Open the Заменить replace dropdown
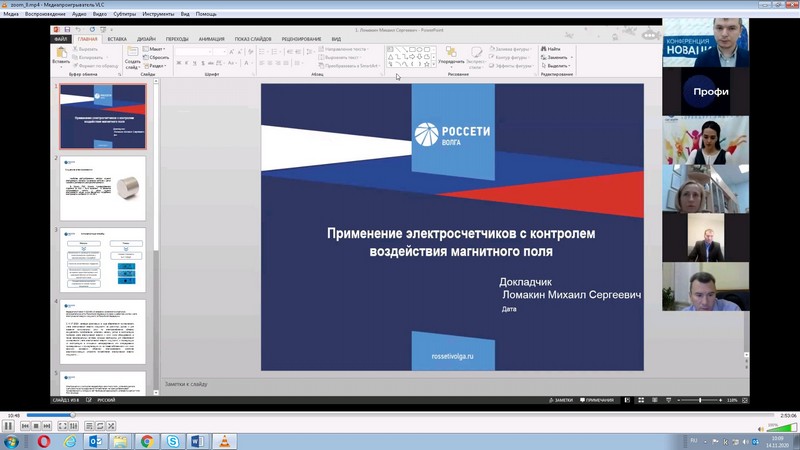 (x=557, y=57)
